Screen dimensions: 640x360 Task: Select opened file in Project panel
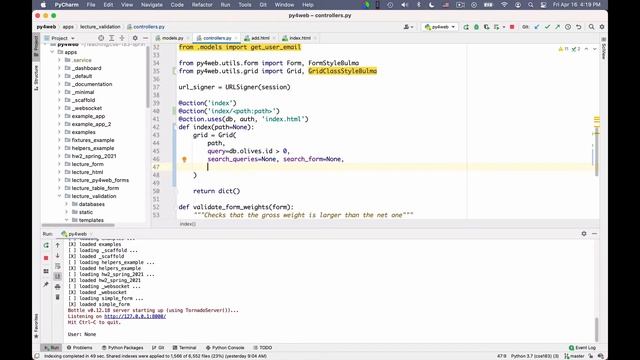(x=101, y=38)
